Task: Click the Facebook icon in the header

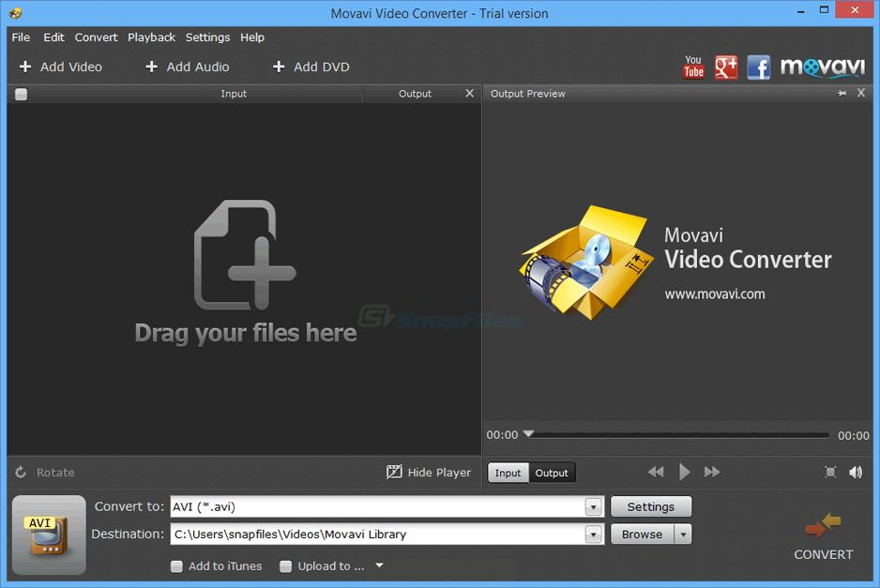Action: point(758,67)
